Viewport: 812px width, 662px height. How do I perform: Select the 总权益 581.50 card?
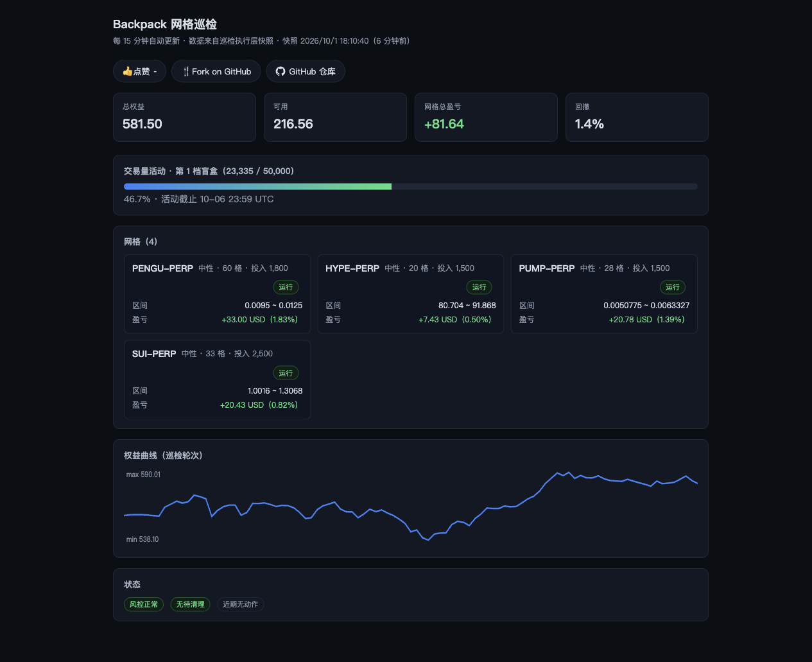[184, 118]
